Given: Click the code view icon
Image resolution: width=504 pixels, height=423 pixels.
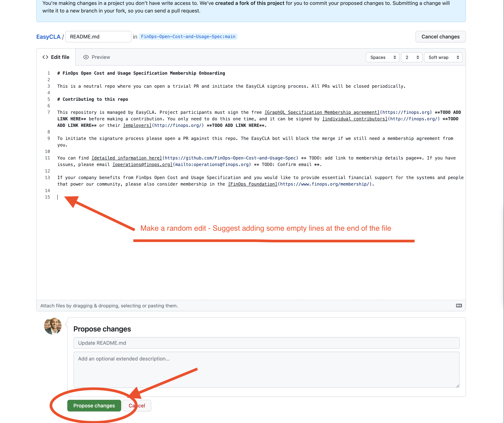Looking at the screenshot, I should point(45,57).
